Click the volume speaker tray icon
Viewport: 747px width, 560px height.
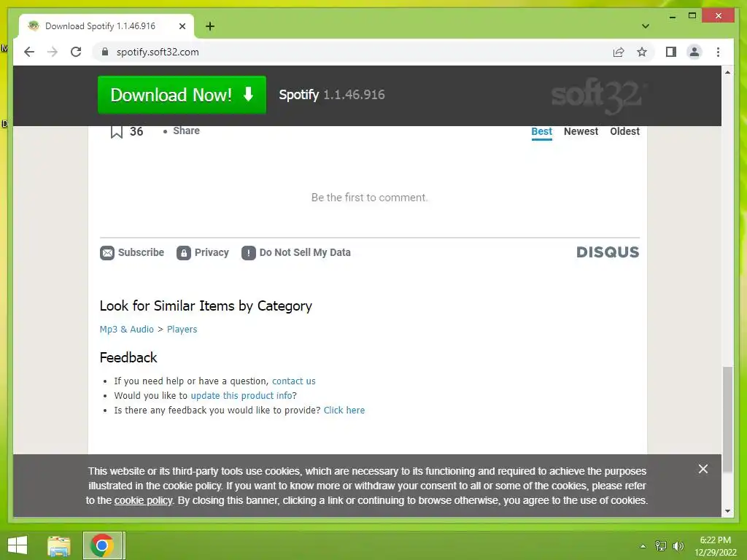678,546
